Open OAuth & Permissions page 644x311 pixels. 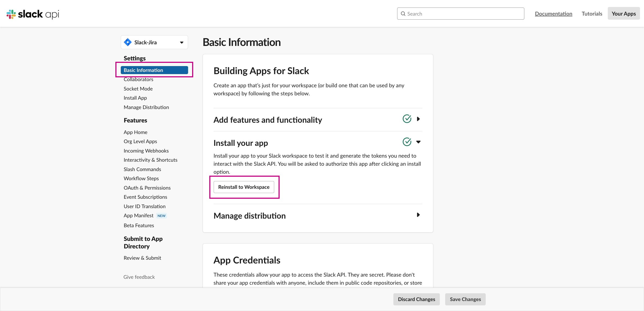147,188
